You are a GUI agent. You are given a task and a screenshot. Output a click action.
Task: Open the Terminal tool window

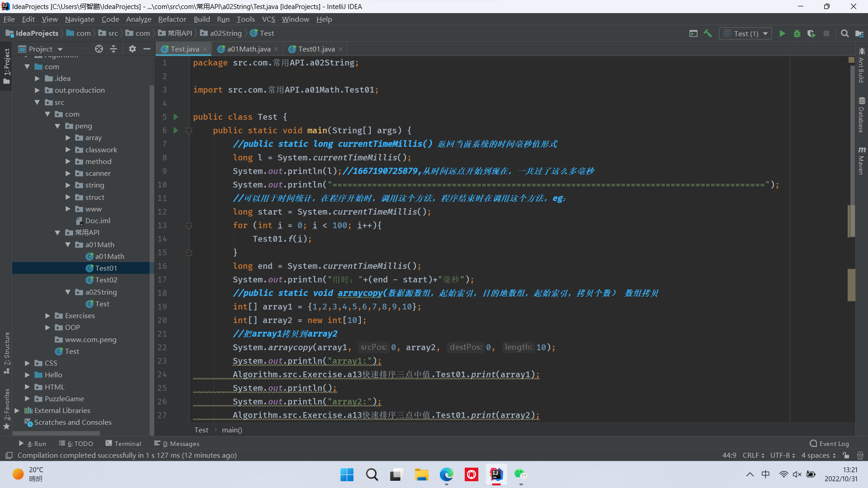123,444
